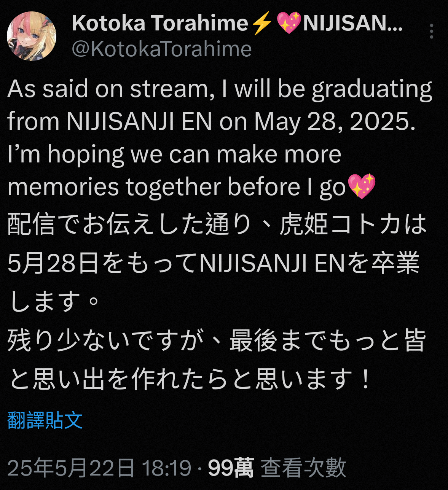
Task: Open the @KotokaTorahime handle link
Action: [x=162, y=49]
